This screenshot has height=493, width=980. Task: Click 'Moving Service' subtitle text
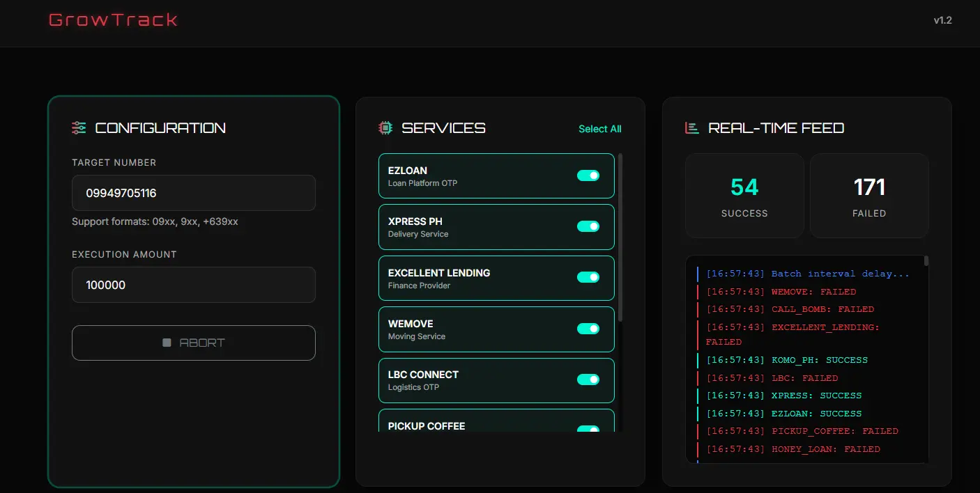(417, 336)
